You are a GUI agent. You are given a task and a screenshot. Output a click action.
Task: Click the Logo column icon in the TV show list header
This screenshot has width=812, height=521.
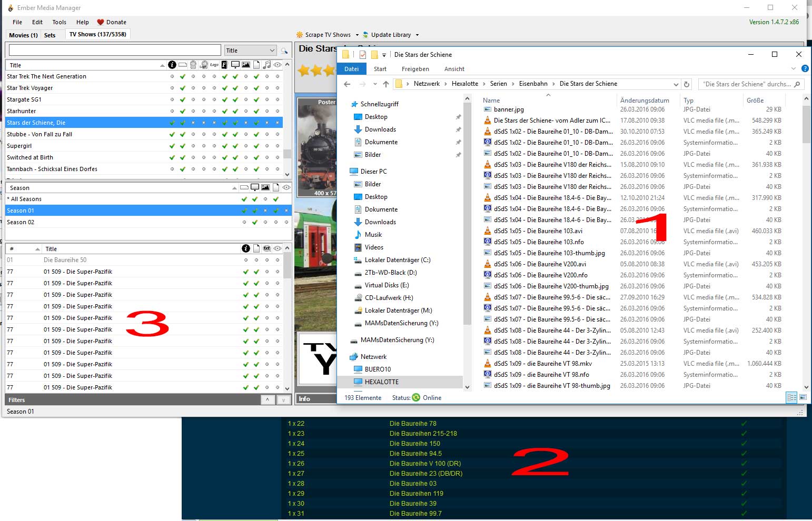pyautogui.click(x=214, y=65)
